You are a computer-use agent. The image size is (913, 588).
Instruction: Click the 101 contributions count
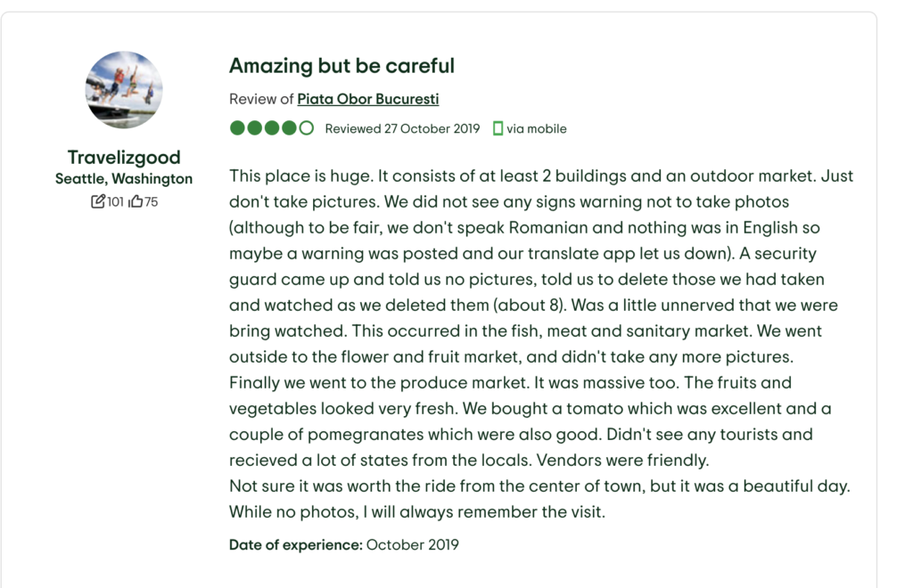pos(115,201)
